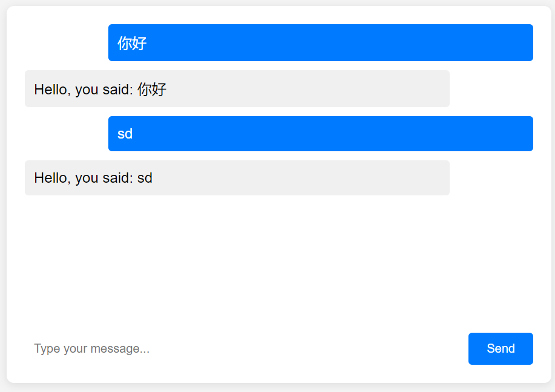555x392 pixels.
Task: Click the Send button
Action: pyautogui.click(x=501, y=348)
